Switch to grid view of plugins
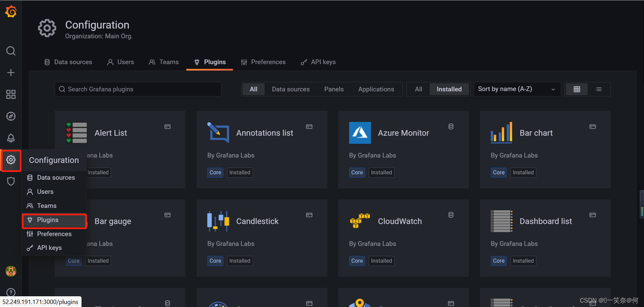 577,89
